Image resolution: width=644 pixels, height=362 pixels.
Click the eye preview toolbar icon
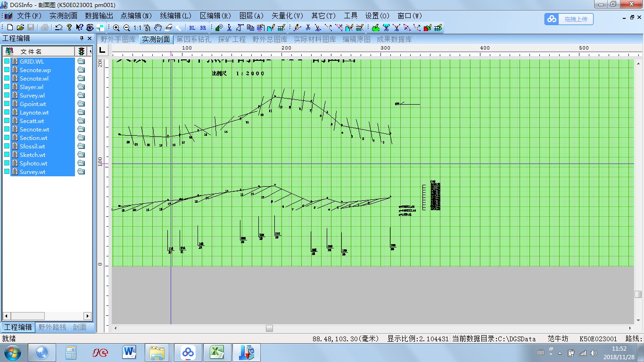[90, 27]
